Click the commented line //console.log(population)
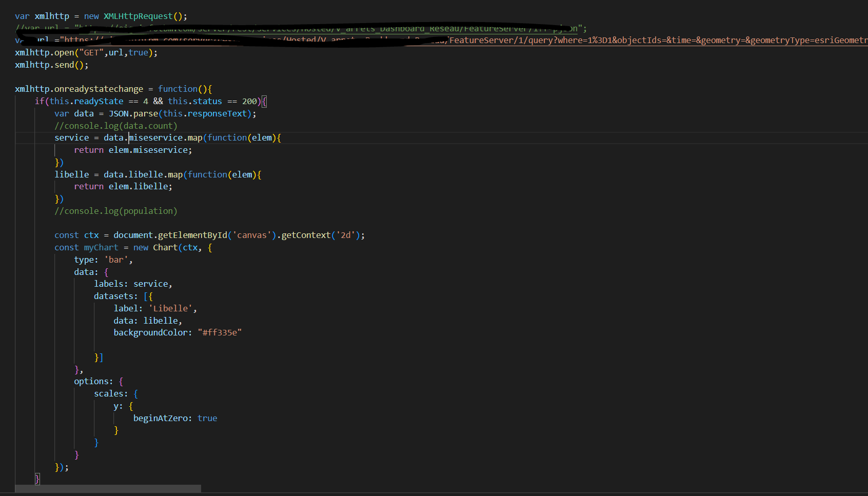 click(115, 211)
